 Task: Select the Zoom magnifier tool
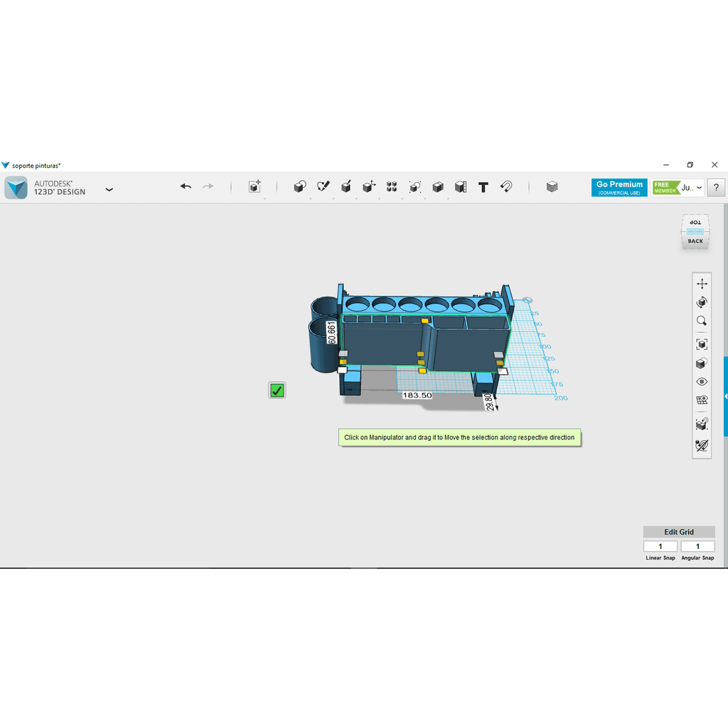[702, 321]
